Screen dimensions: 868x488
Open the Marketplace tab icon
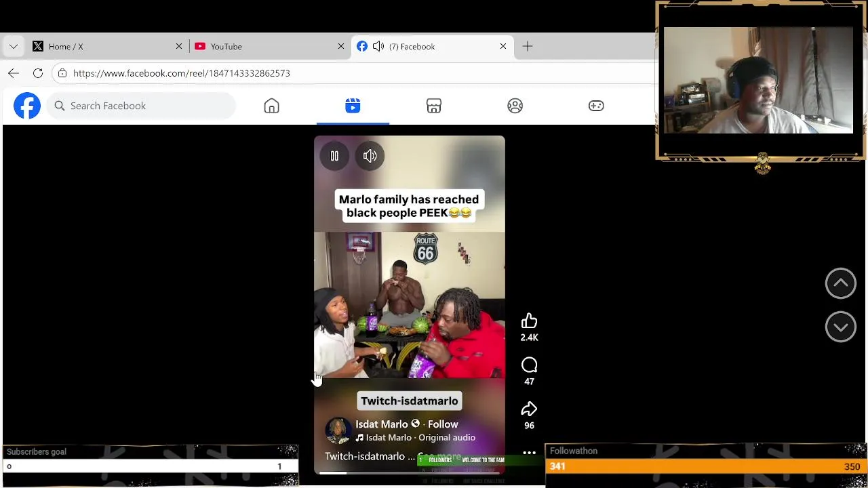pos(434,106)
